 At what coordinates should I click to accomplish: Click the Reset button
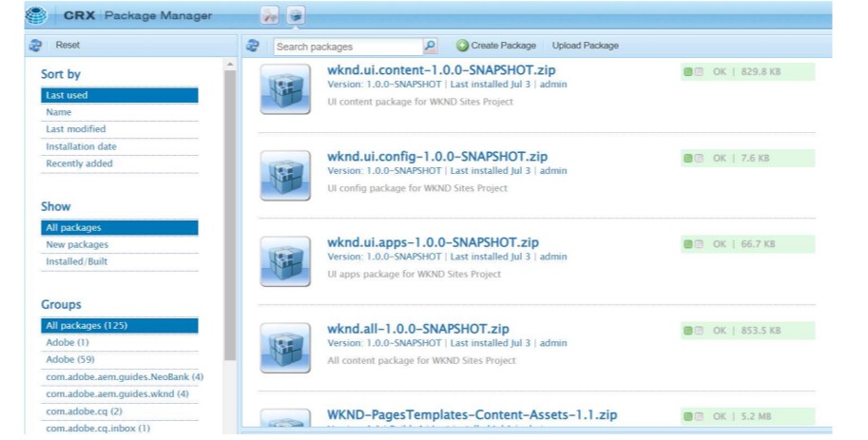[x=68, y=46]
